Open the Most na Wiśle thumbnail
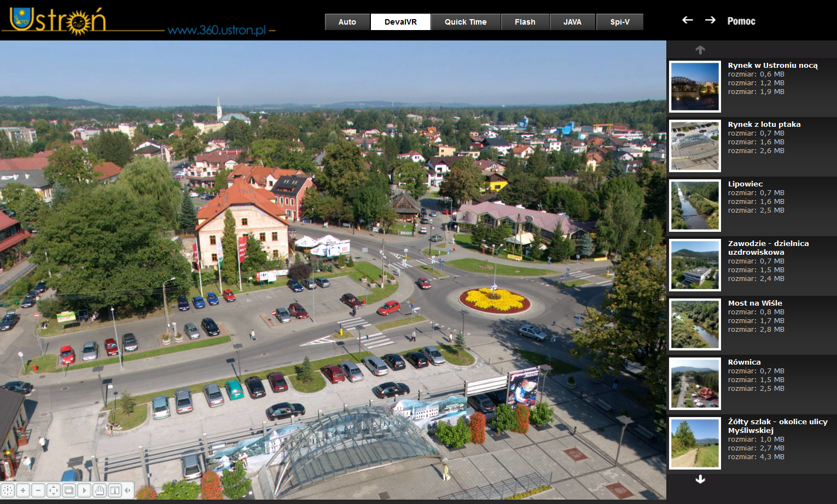 (x=695, y=325)
